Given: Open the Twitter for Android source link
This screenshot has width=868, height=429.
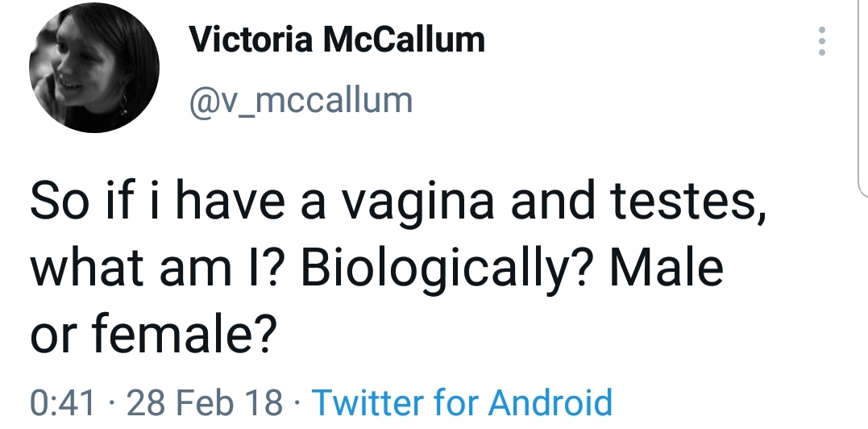Looking at the screenshot, I should (x=462, y=402).
